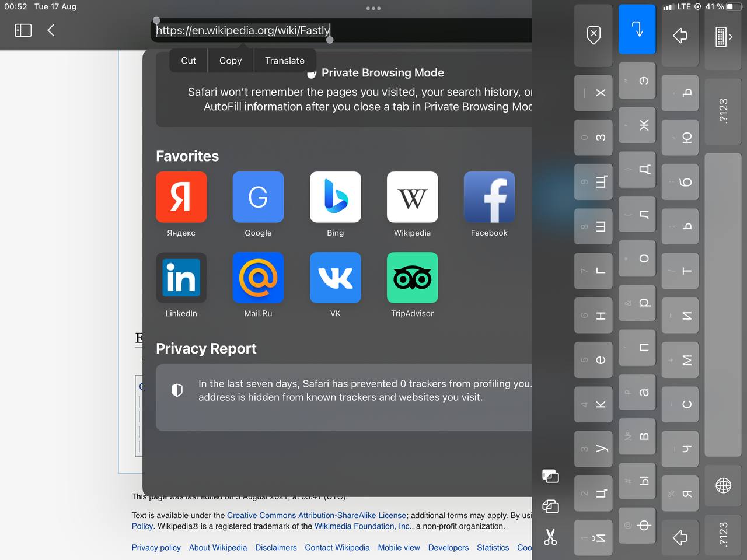The height and width of the screenshot is (560, 747).
Task: Tap the blue return key
Action: tap(637, 29)
